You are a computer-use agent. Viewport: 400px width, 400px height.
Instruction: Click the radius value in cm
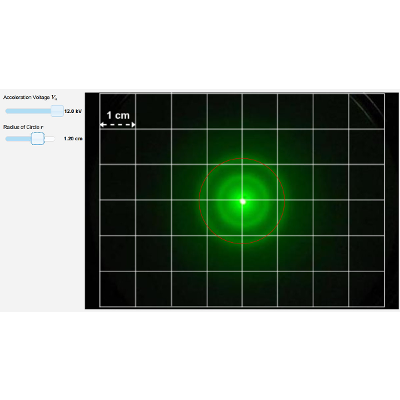(x=73, y=139)
